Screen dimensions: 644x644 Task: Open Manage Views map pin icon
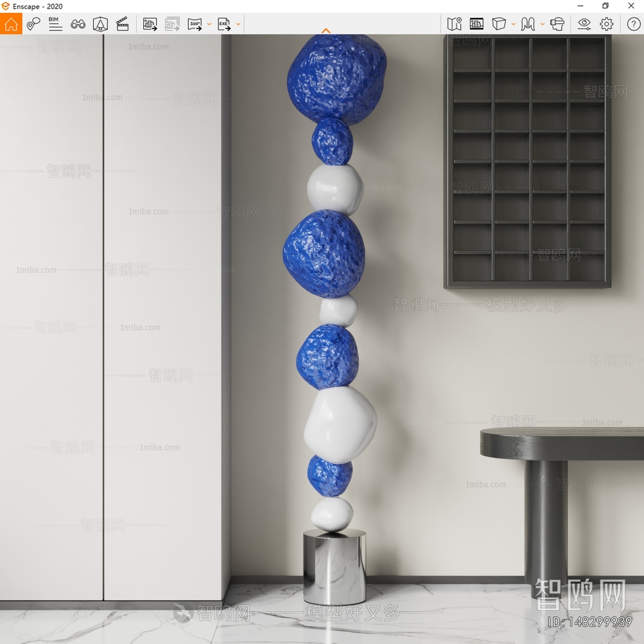pyautogui.click(x=33, y=24)
